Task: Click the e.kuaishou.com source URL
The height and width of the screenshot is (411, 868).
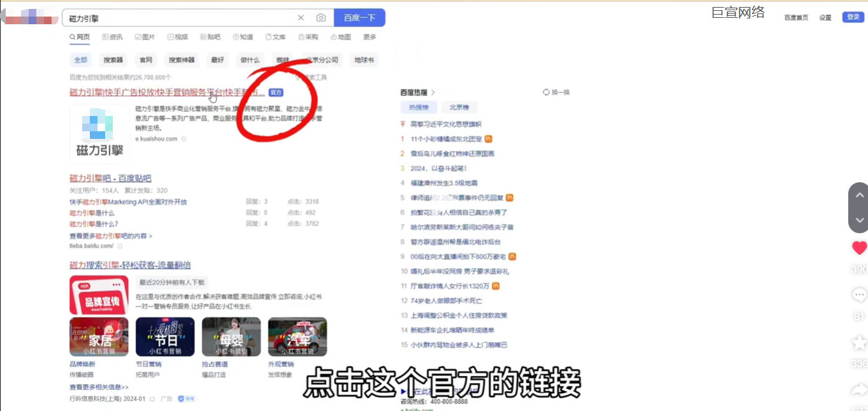Action: click(x=156, y=139)
